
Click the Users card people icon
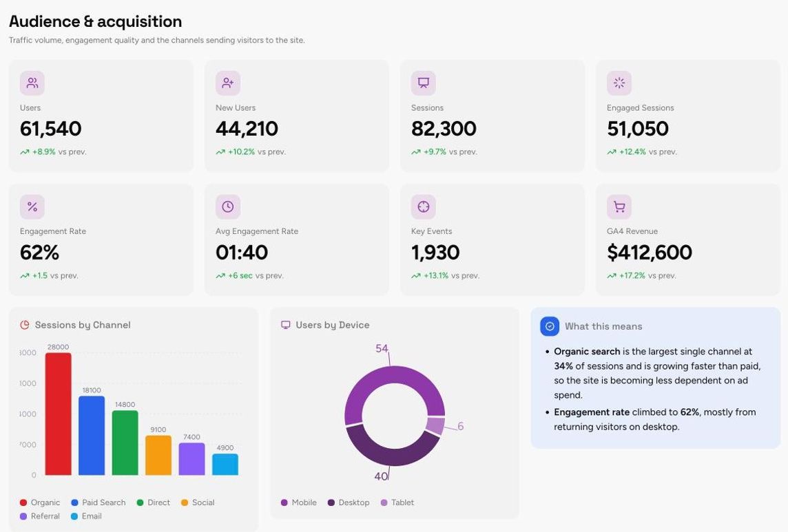click(32, 83)
